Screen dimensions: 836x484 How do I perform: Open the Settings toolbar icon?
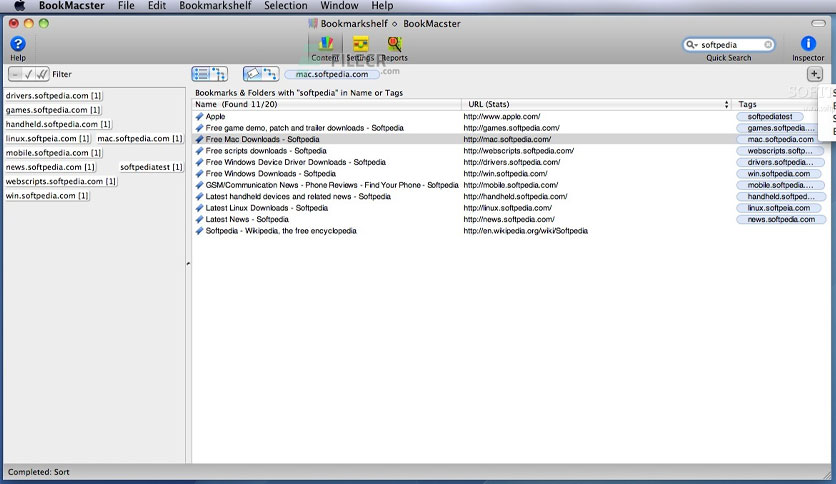click(360, 49)
